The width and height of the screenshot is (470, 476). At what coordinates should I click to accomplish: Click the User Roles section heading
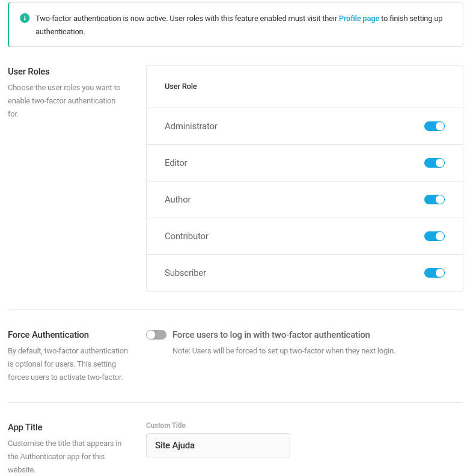[28, 72]
